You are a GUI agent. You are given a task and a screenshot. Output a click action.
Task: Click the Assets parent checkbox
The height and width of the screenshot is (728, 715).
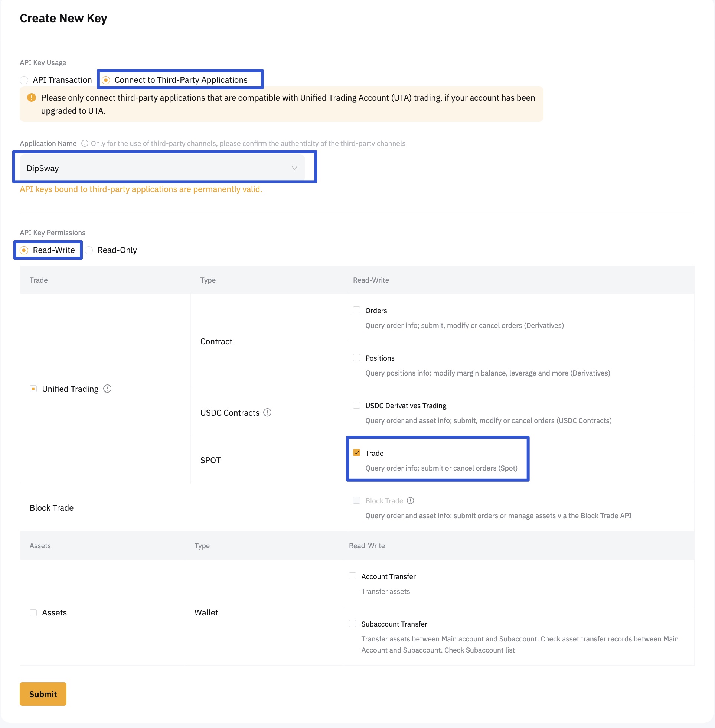coord(33,612)
